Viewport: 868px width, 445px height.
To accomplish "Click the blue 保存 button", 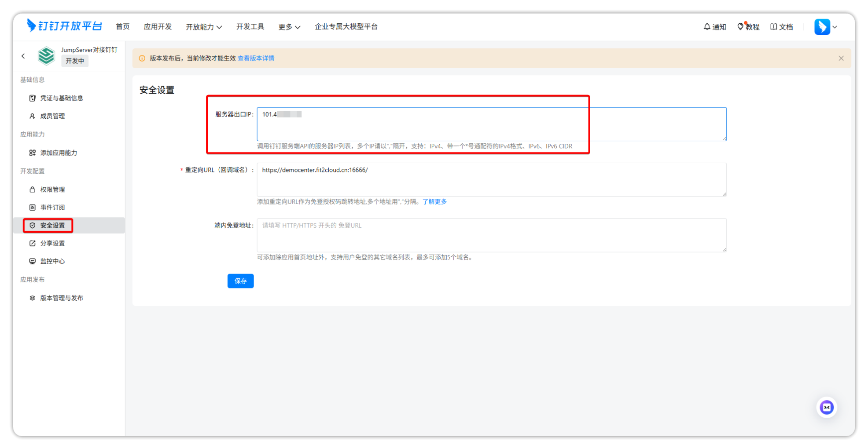I will pos(240,281).
